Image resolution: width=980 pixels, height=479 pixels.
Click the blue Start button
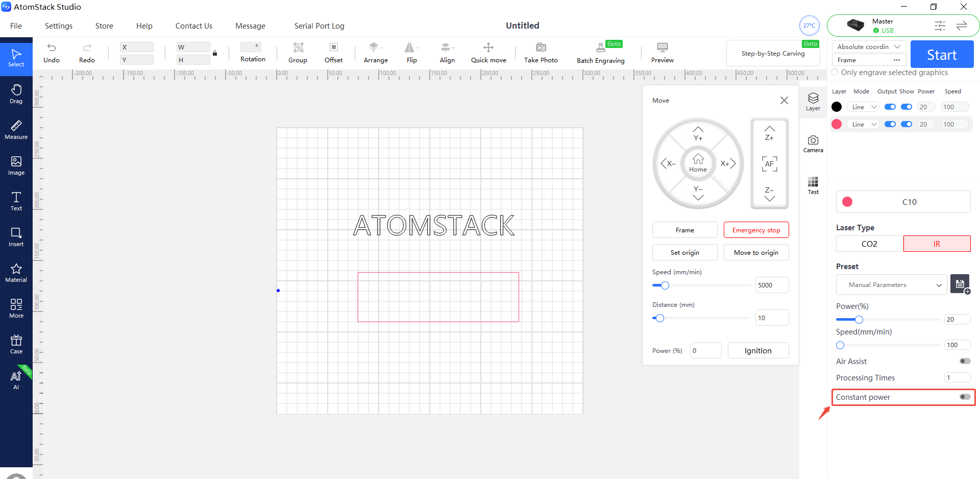(x=942, y=54)
